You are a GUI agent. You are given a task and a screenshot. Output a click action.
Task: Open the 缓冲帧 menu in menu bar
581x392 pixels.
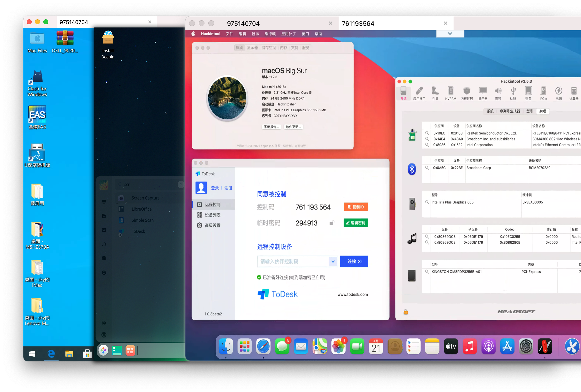click(x=270, y=34)
